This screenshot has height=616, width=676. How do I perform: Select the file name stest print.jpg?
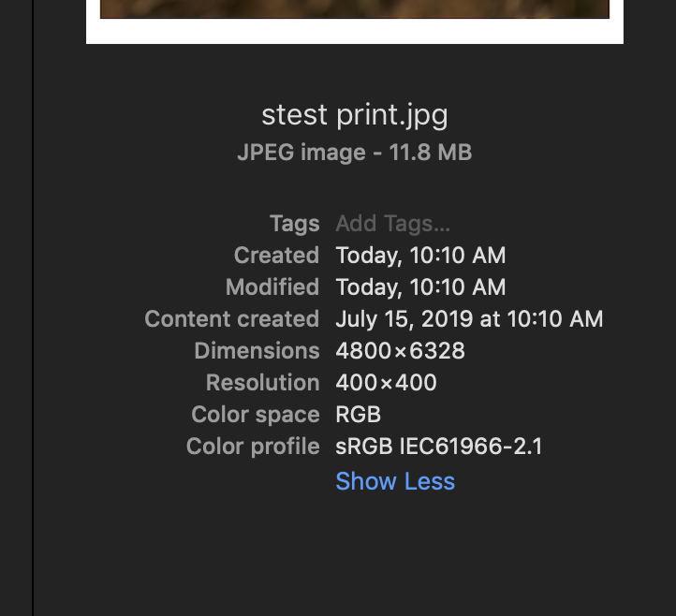354,115
